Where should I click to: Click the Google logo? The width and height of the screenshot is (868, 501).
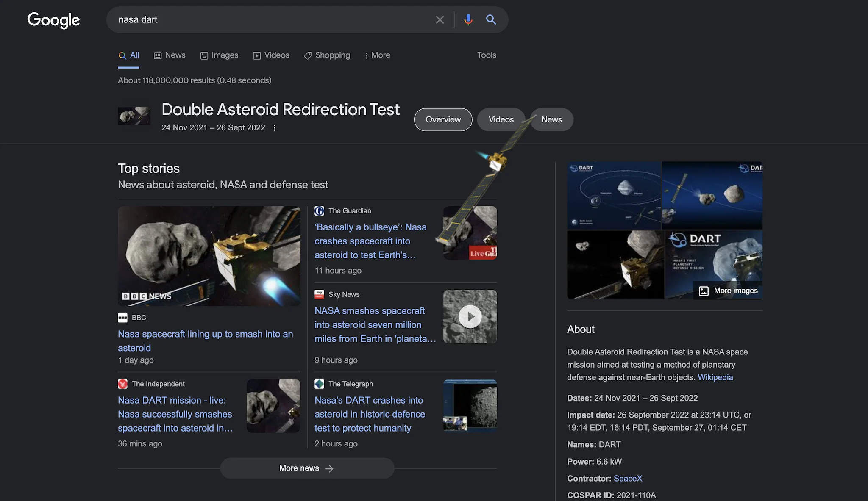coord(53,20)
